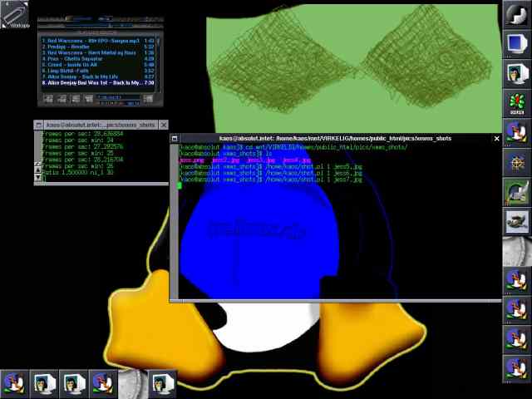Click the XMMS playlist select button

coord(76,99)
